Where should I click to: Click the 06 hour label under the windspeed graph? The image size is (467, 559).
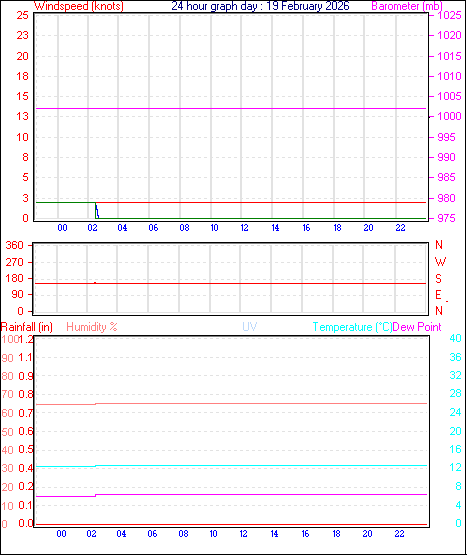pyautogui.click(x=153, y=228)
